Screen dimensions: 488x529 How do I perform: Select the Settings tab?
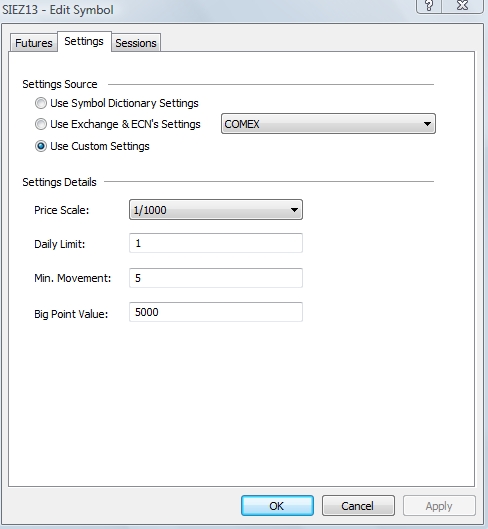[x=84, y=41]
